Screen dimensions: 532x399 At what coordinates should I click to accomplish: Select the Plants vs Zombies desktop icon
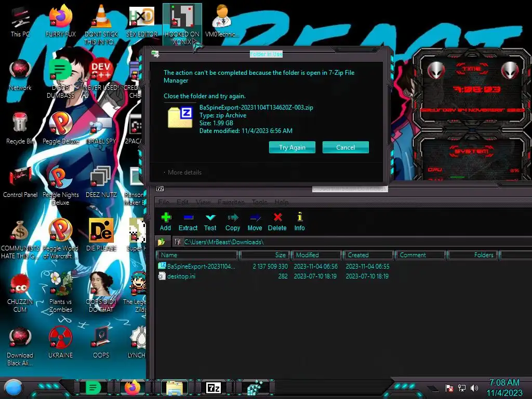coord(61,293)
